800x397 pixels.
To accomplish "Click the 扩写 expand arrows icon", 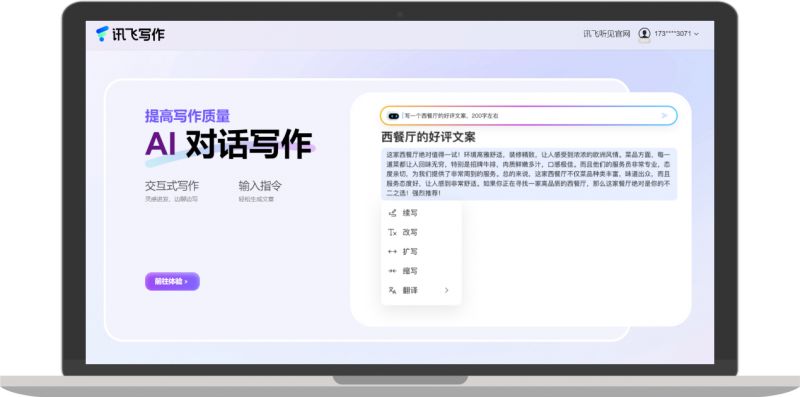I will click(392, 252).
